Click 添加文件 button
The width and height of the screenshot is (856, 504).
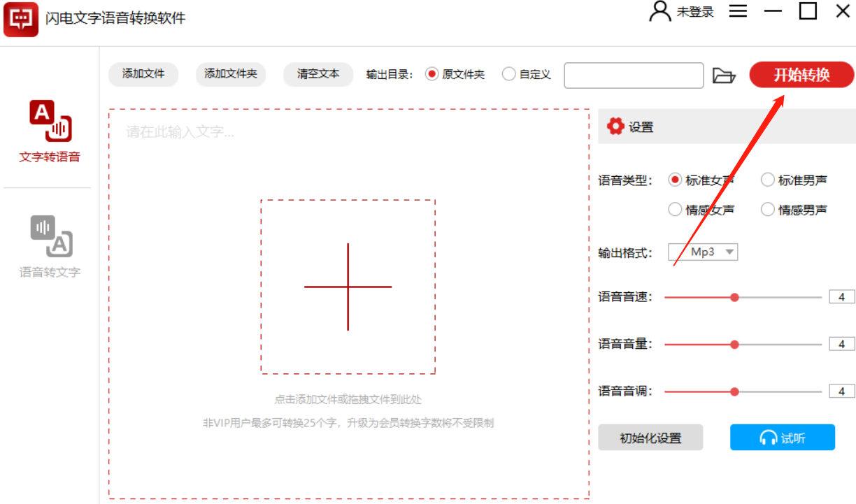pos(143,74)
